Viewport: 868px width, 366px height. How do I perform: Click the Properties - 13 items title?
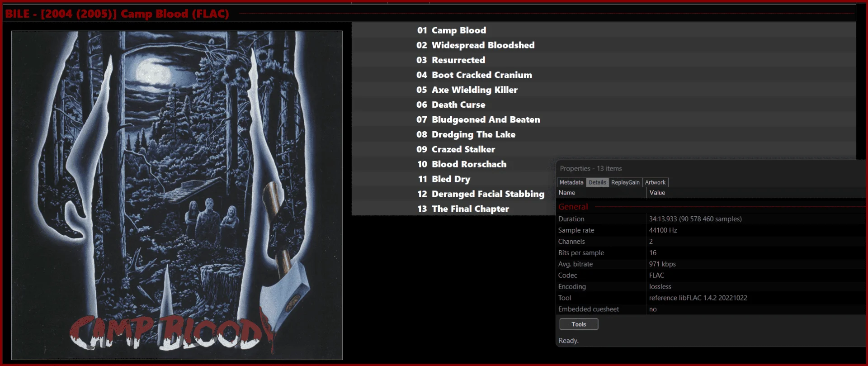[x=591, y=169]
